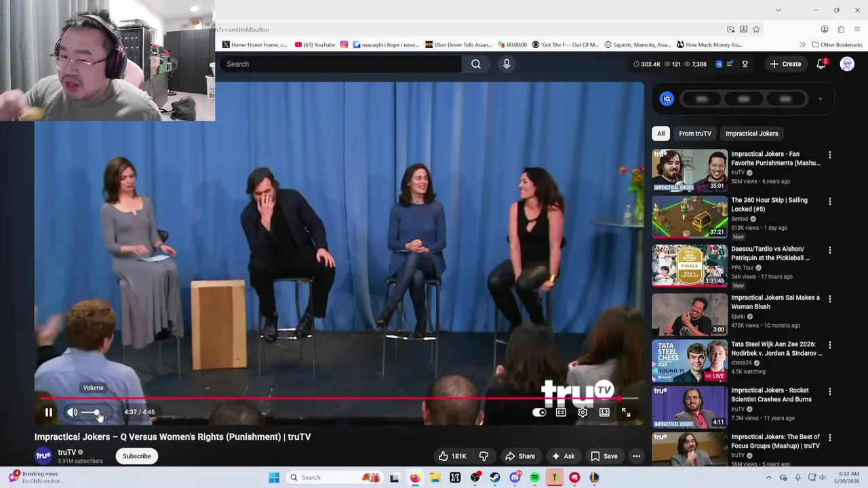This screenshot has height=488, width=868.
Task: Open account avatar menu
Action: point(847,64)
